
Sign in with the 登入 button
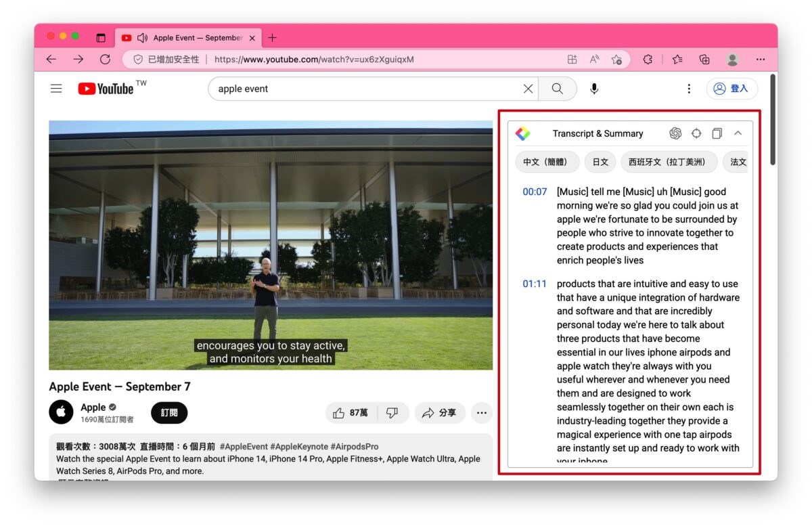(732, 89)
